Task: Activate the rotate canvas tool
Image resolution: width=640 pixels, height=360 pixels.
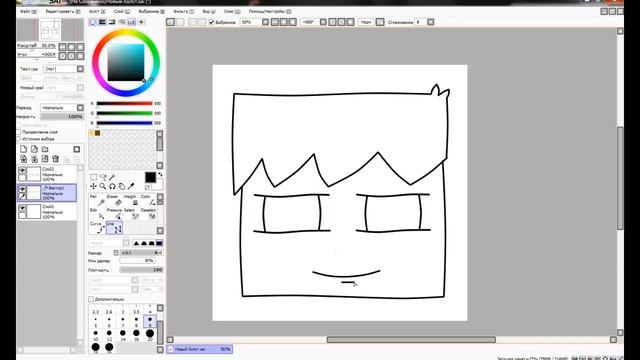Action: tap(112, 186)
